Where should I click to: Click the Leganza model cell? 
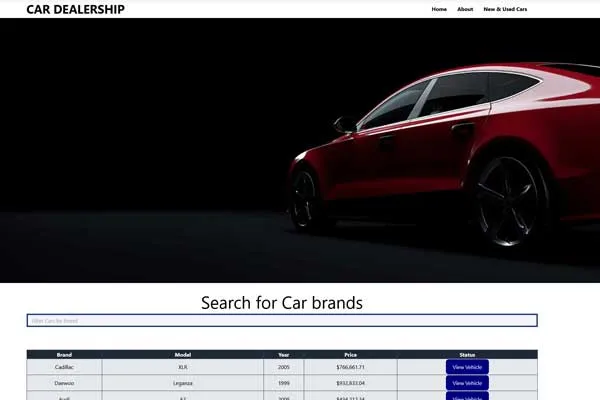[183, 383]
